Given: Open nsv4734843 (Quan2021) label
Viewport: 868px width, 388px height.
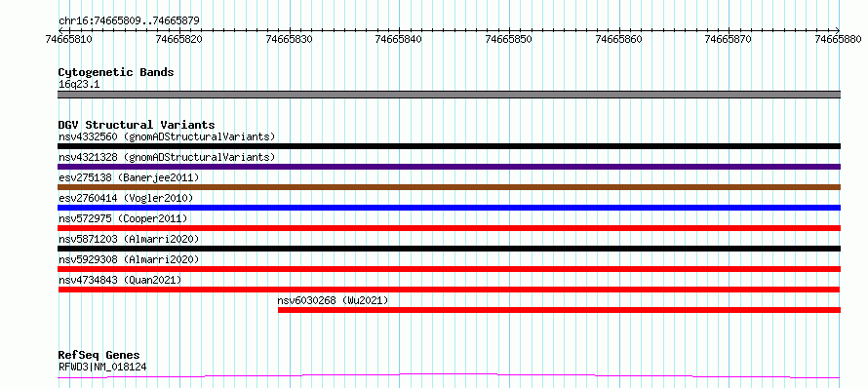Looking at the screenshot, I should click(x=120, y=280).
